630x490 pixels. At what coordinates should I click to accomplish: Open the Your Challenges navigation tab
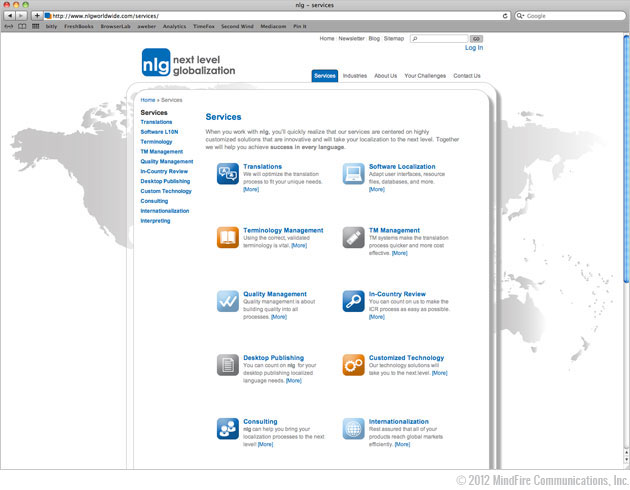click(425, 76)
